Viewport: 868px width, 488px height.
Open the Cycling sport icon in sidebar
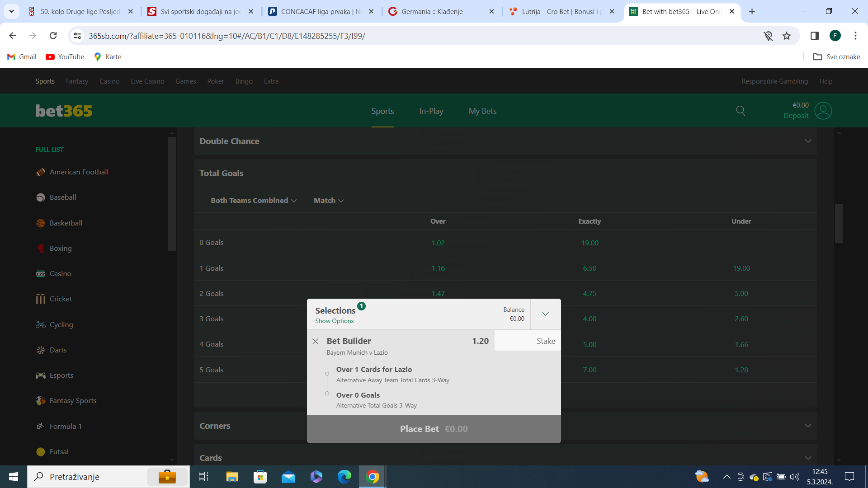(41, 325)
